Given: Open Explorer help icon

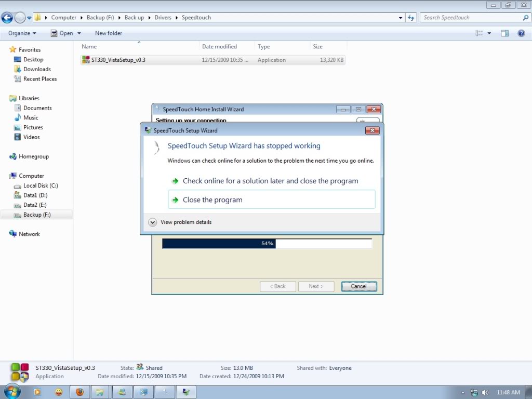Looking at the screenshot, I should click(522, 33).
